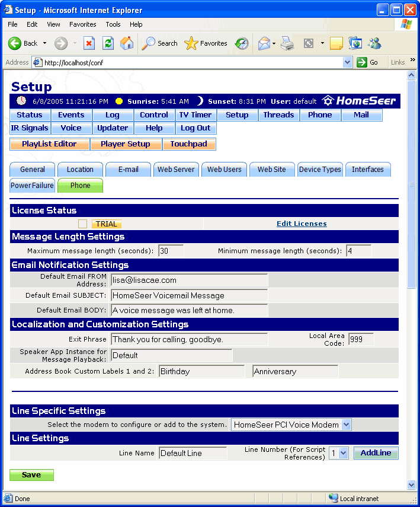Open the Favorites menu
420x507 pixels.
tap(83, 24)
